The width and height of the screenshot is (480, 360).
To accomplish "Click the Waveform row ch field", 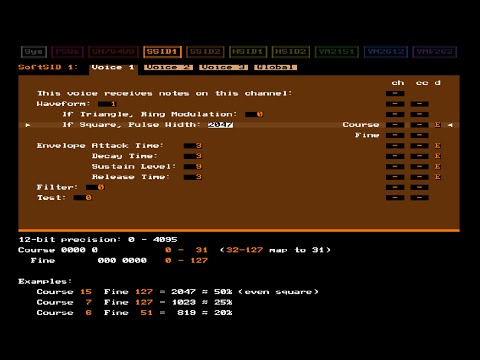I will point(395,104).
